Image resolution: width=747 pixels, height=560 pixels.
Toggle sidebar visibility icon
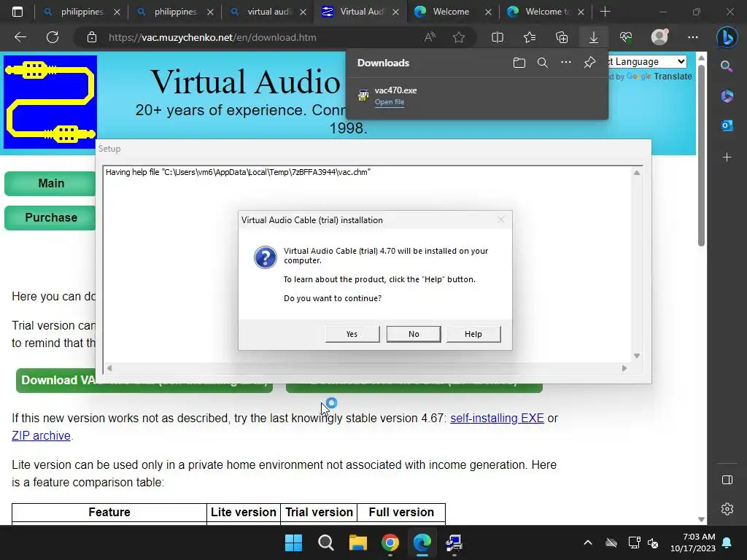[727, 480]
